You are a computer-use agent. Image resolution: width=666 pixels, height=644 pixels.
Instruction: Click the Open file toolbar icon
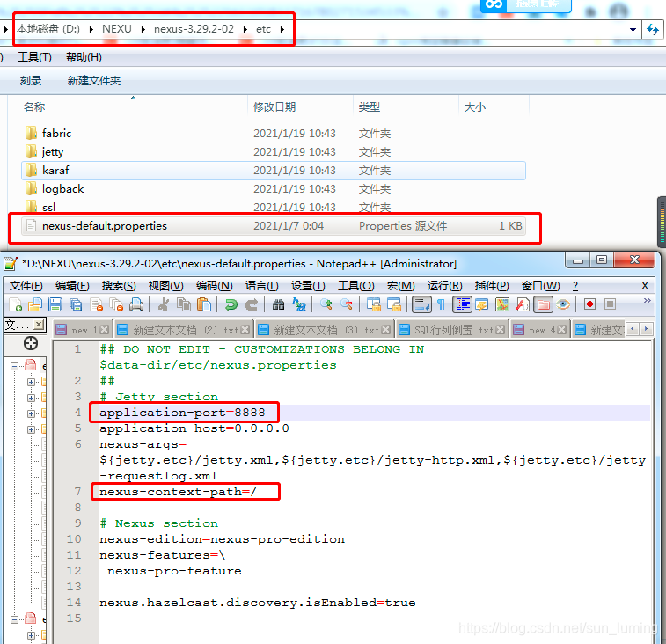(35, 304)
